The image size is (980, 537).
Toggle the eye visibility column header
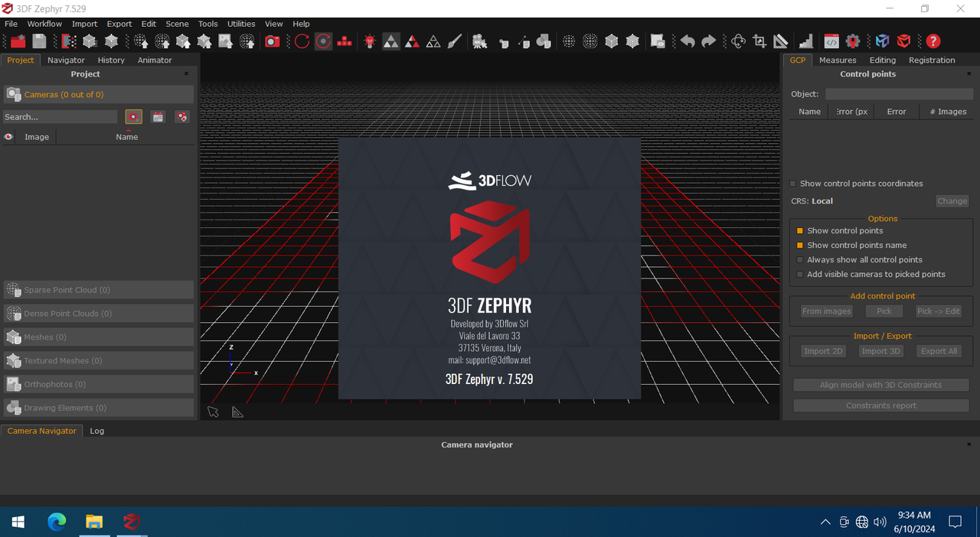(x=8, y=137)
